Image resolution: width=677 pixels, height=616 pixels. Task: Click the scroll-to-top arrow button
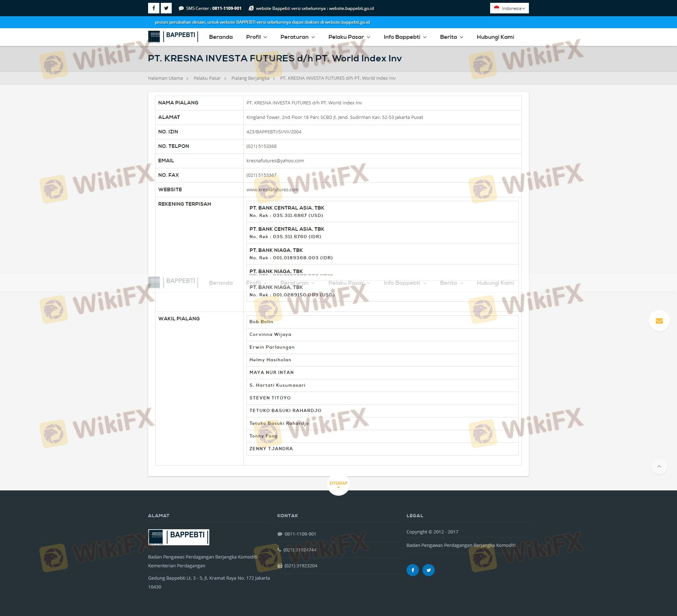pos(659,467)
